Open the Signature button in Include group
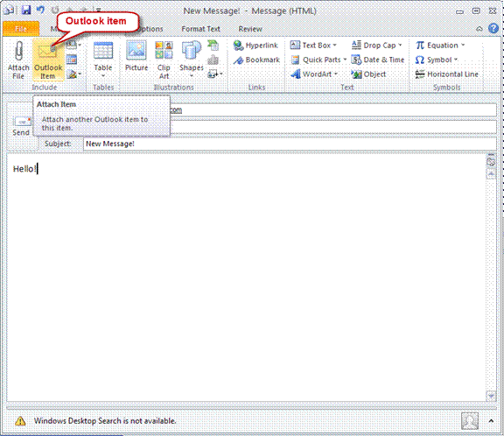 coord(73,74)
